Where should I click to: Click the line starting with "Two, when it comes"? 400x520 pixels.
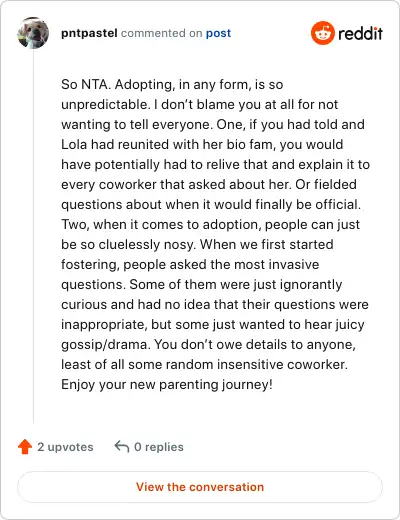[210, 225]
